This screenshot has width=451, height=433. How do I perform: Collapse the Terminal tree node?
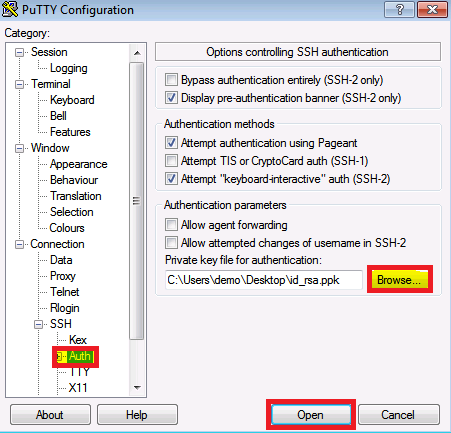20,84
